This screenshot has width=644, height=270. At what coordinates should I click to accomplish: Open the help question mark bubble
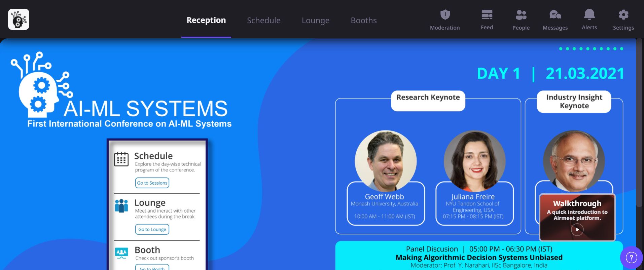coord(631,258)
